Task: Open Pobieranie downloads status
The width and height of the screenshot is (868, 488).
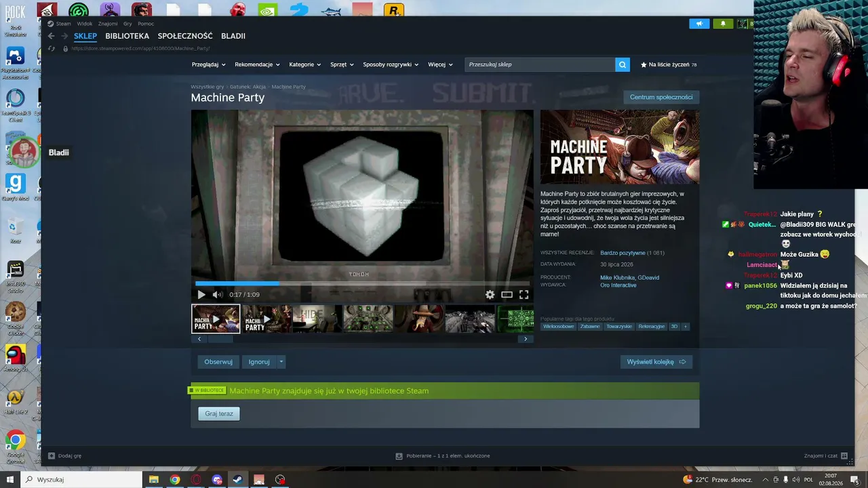Action: (x=443, y=456)
